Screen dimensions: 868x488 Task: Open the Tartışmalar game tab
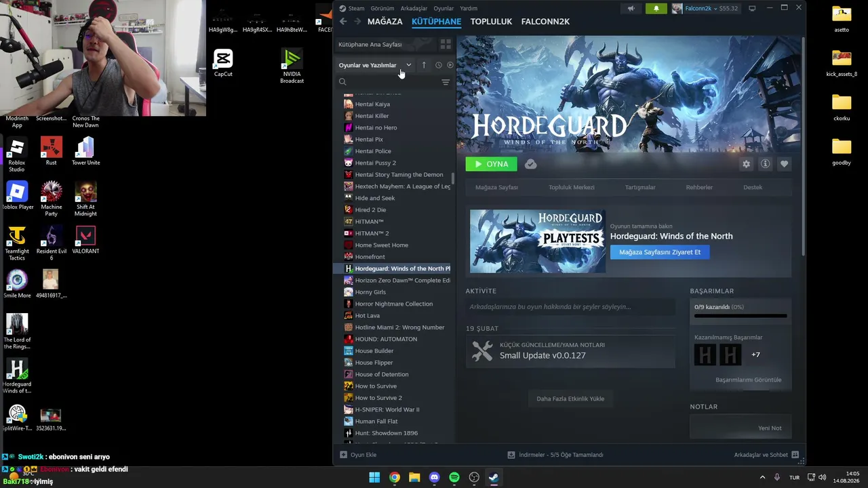coord(640,187)
